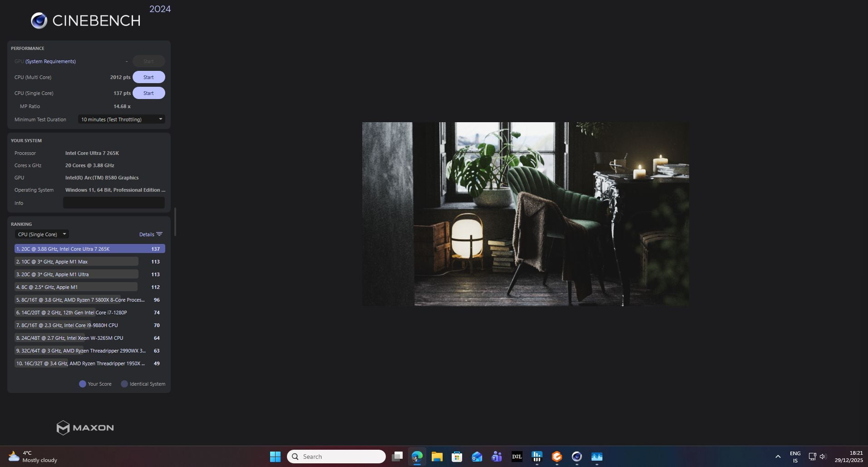Open the weather widget showing 4°C
This screenshot has width=868, height=467.
click(33, 457)
